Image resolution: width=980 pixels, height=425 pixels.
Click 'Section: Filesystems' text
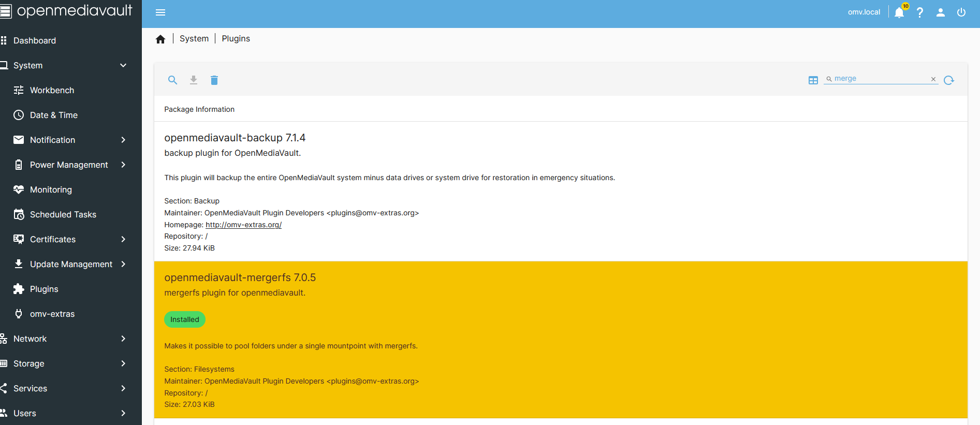click(199, 369)
